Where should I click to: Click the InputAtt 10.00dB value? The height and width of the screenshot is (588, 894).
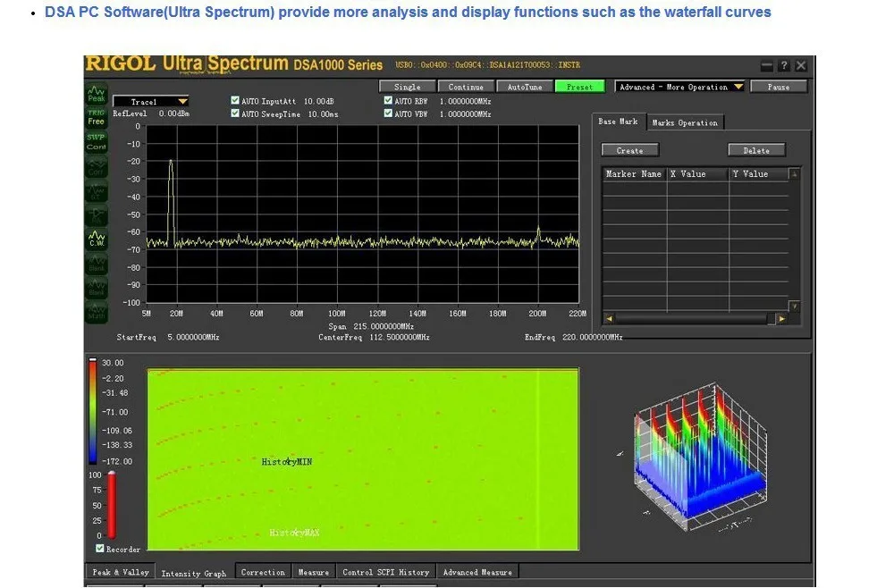[x=319, y=101]
